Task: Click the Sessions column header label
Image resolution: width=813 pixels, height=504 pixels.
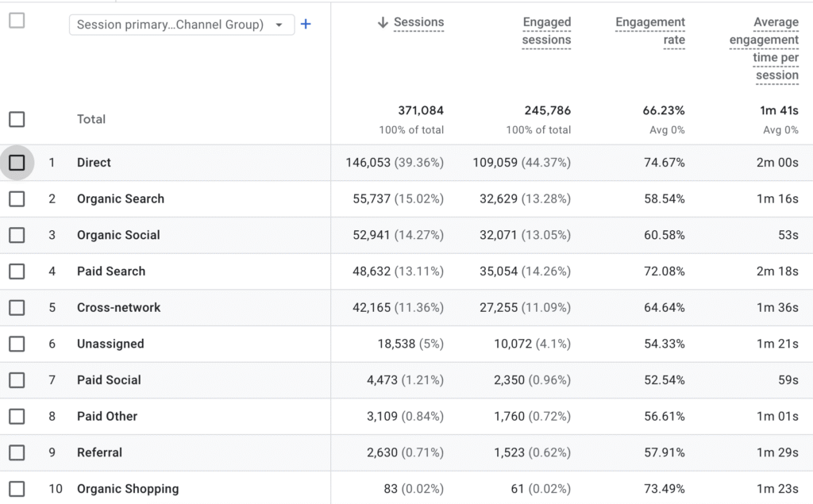Action: (x=419, y=23)
